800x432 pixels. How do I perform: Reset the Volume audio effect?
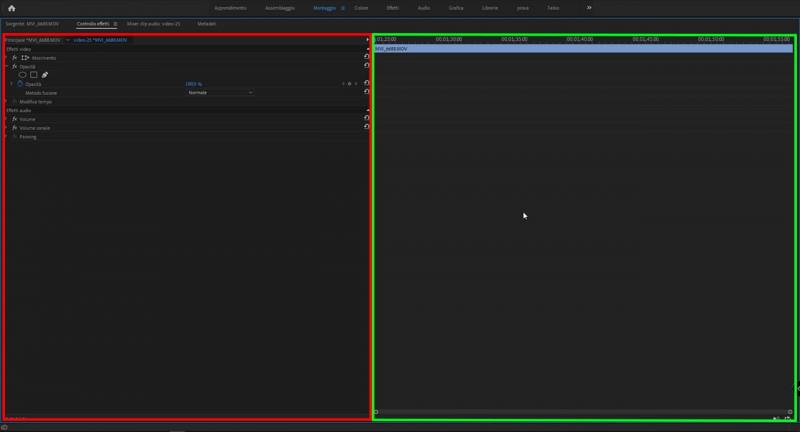tap(367, 118)
